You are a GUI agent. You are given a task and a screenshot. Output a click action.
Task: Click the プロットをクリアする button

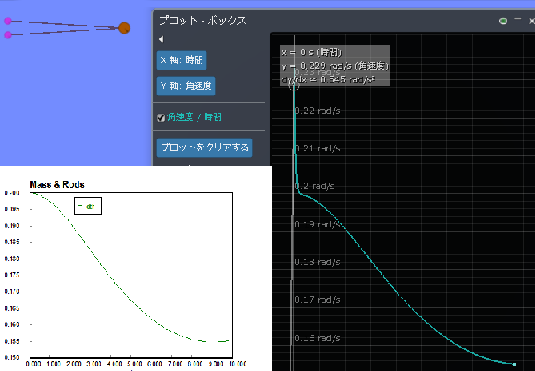(204, 148)
